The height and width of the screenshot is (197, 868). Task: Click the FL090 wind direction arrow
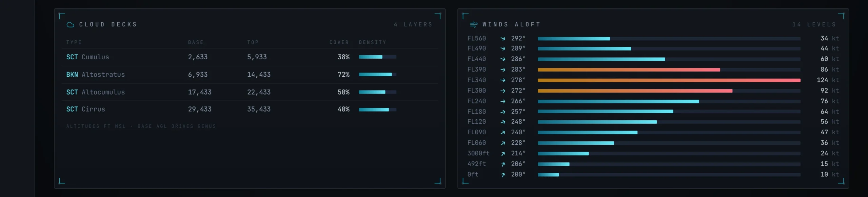coord(503,133)
